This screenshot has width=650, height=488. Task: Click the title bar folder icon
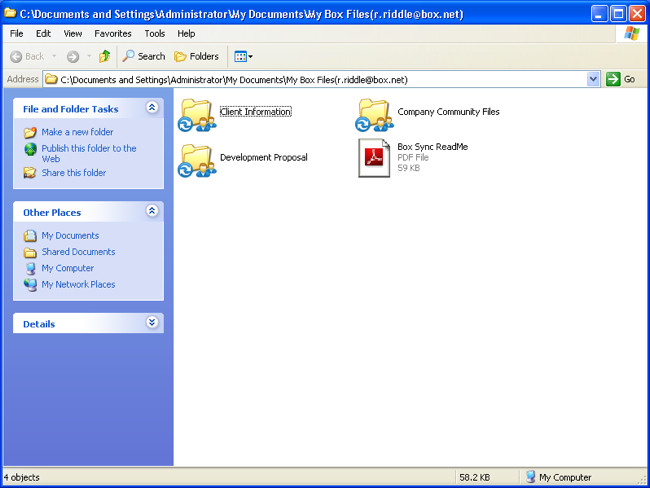point(10,13)
